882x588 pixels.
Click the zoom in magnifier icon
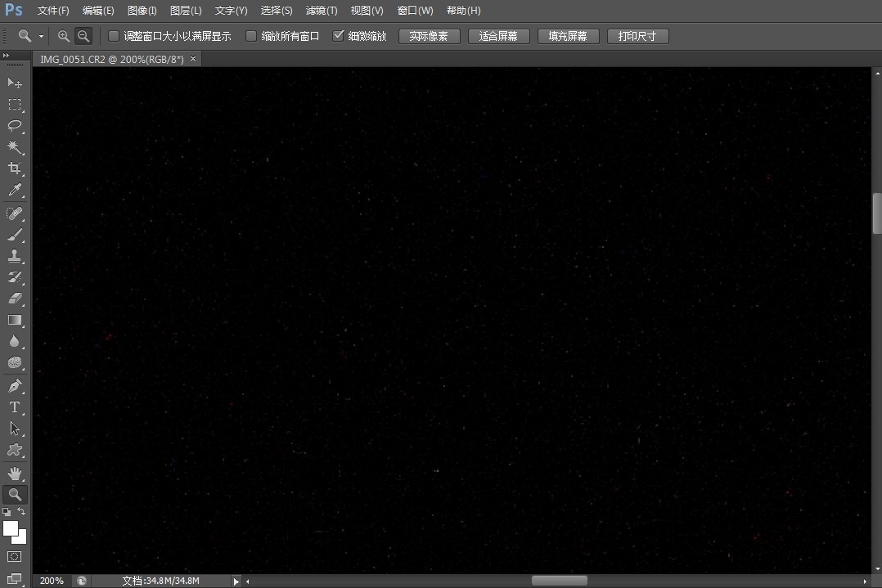(x=64, y=36)
